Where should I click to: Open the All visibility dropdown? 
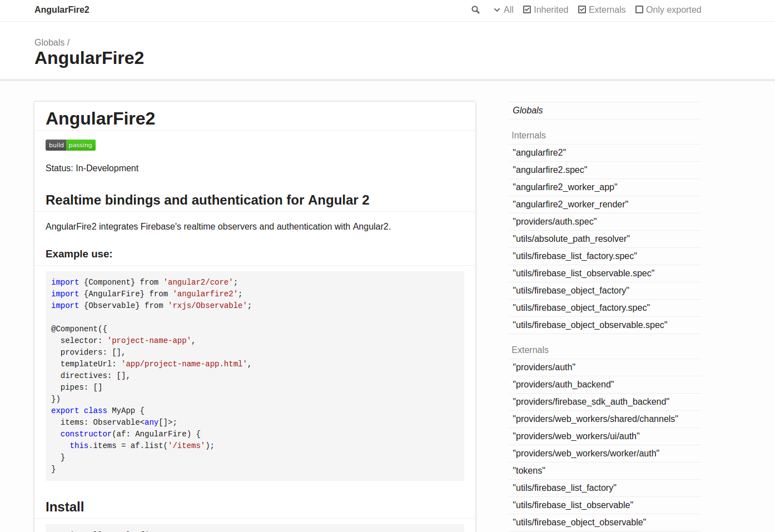tap(504, 10)
